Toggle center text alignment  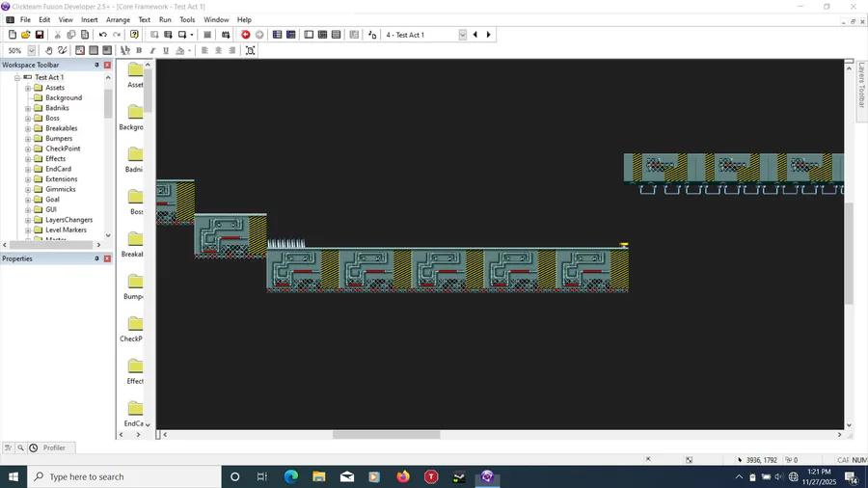[218, 50]
